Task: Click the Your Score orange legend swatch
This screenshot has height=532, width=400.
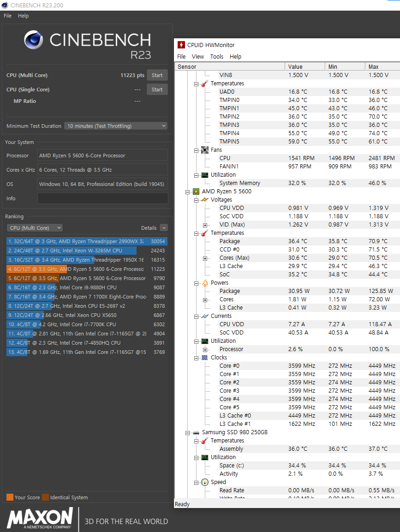Action: 10,497
